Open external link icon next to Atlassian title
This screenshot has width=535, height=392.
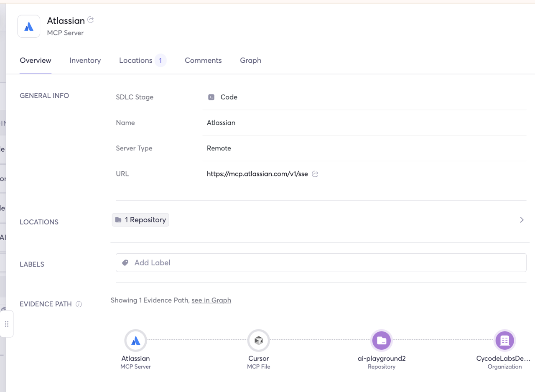click(91, 20)
